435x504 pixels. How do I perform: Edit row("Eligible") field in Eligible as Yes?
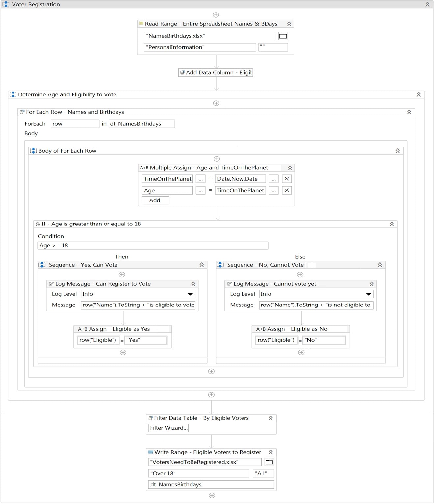click(98, 340)
